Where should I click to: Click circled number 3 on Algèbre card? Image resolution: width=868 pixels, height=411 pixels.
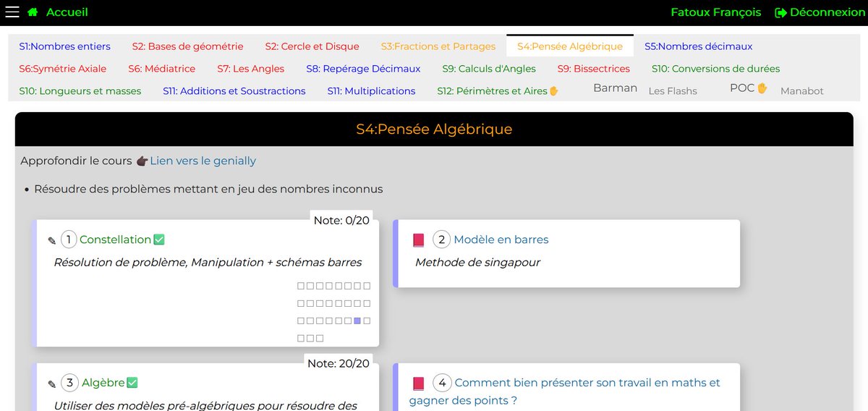(69, 383)
